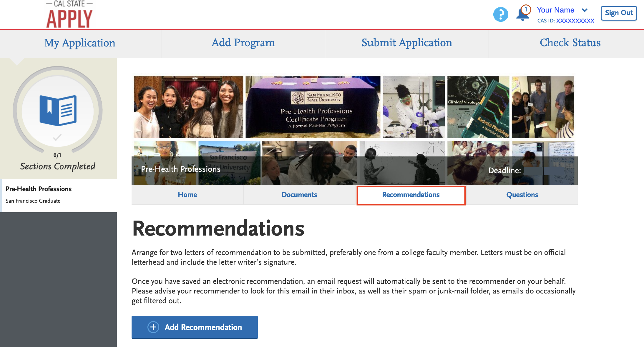
Task: Switch to the Documents tab
Action: click(x=299, y=194)
